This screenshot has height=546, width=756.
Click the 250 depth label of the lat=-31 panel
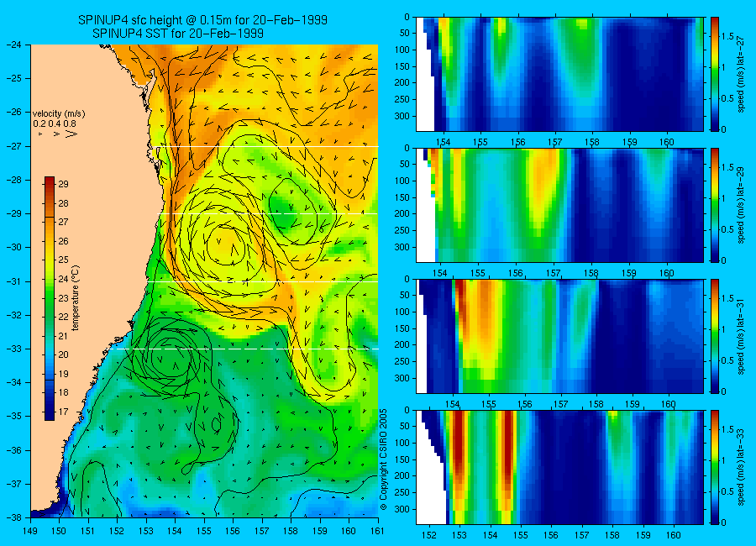click(x=402, y=361)
